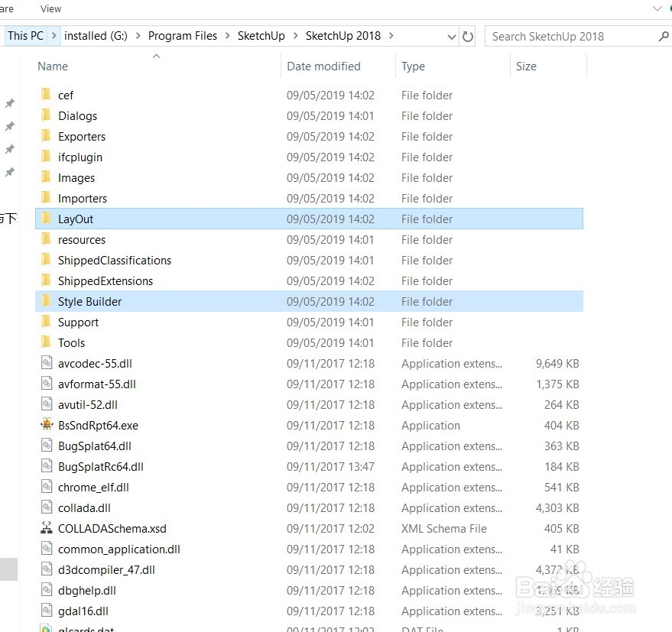This screenshot has width=672, height=632.
Task: Click the cef folder icon
Action: (x=46, y=94)
